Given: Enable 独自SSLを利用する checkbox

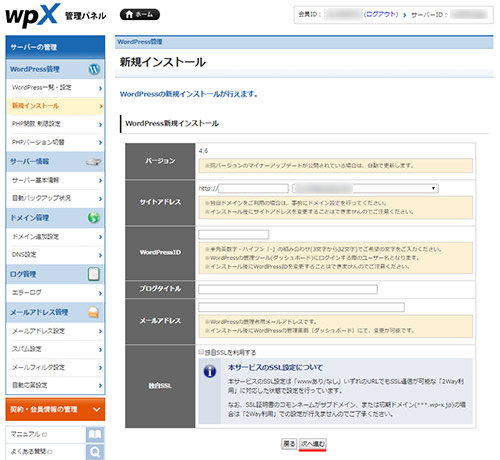Looking at the screenshot, I should point(201,352).
